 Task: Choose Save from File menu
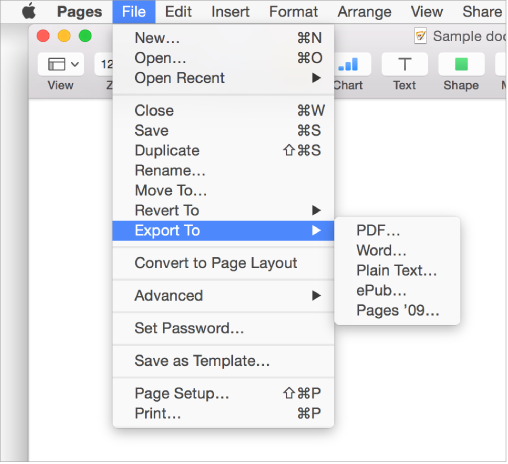223,130
